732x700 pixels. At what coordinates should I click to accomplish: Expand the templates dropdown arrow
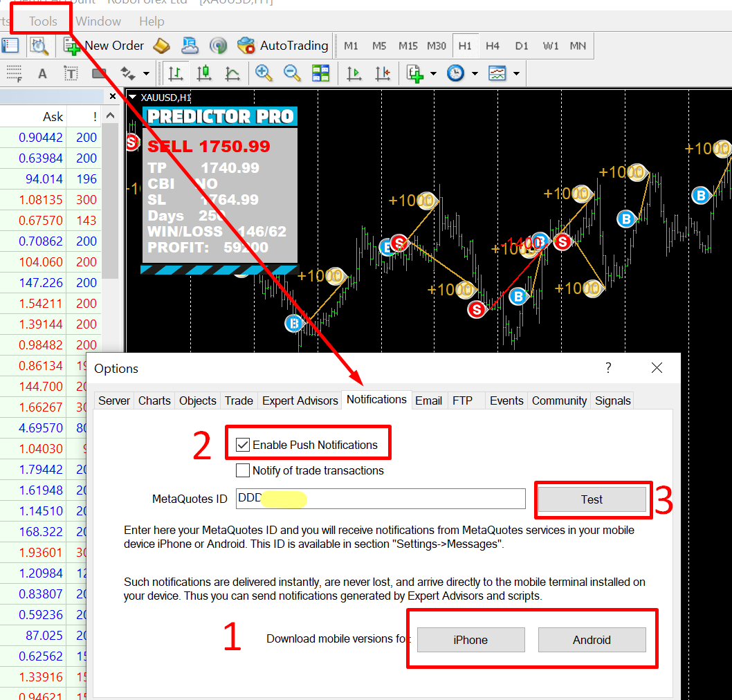click(x=516, y=74)
